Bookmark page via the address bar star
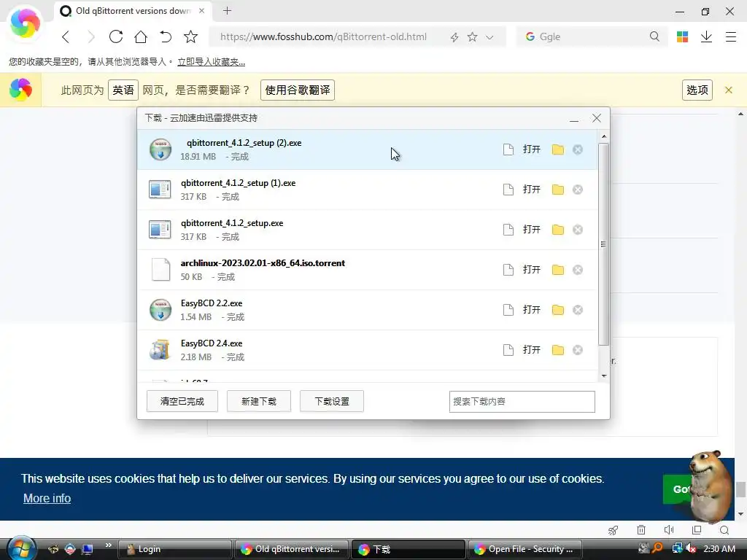The width and height of the screenshot is (747, 560). coord(472,36)
